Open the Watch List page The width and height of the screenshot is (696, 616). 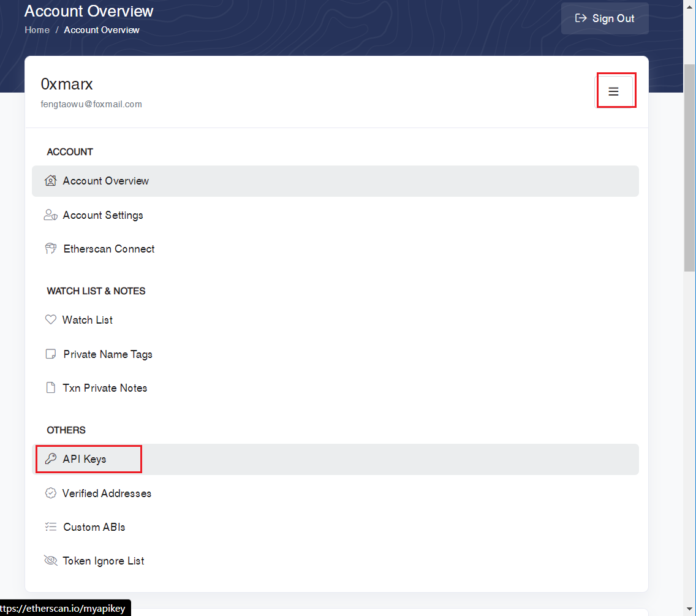tap(88, 320)
